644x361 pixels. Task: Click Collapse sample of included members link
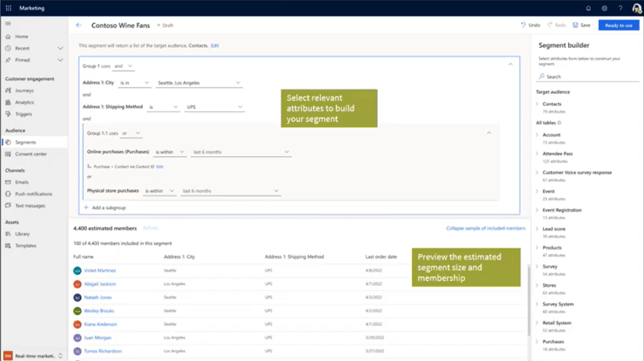[485, 229]
